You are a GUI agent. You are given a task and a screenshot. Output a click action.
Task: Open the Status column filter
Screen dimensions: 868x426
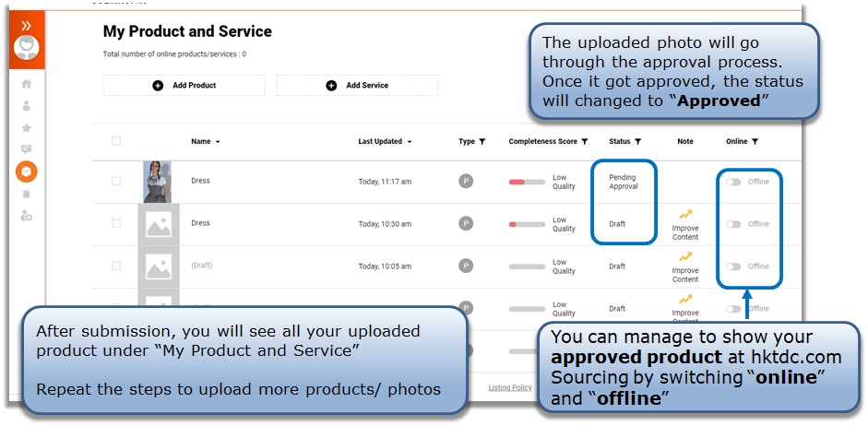[x=637, y=142]
